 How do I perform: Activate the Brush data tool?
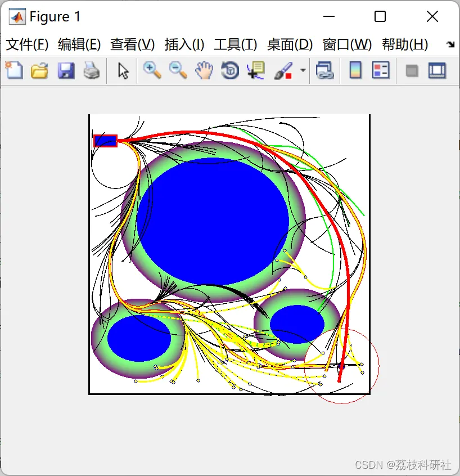[x=283, y=71]
